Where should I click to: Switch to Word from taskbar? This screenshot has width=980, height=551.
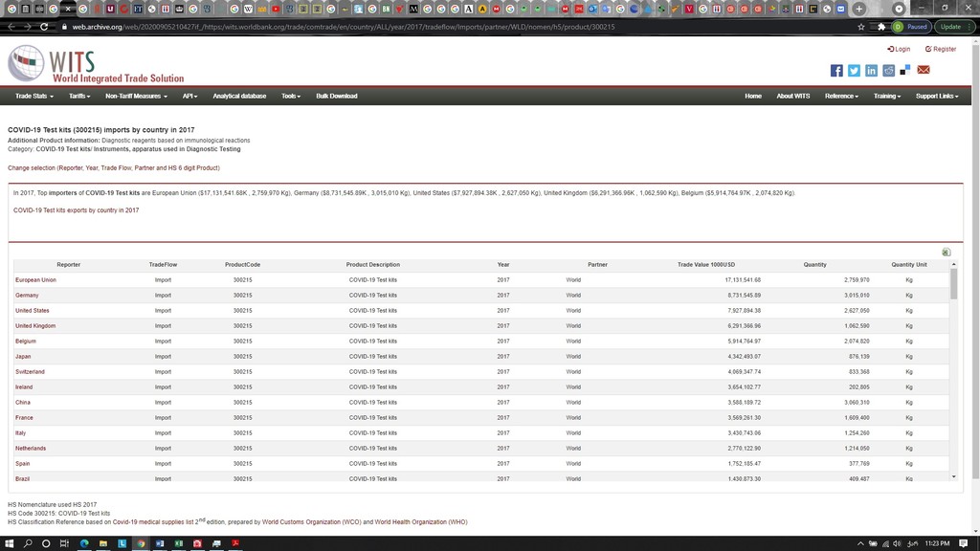pyautogui.click(x=160, y=543)
